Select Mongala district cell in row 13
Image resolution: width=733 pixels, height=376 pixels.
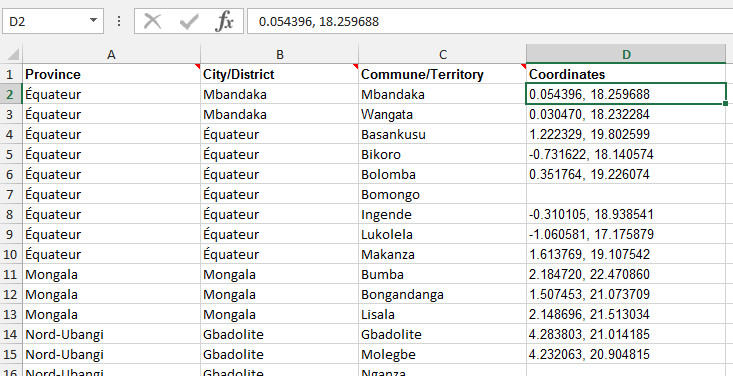[x=280, y=314]
